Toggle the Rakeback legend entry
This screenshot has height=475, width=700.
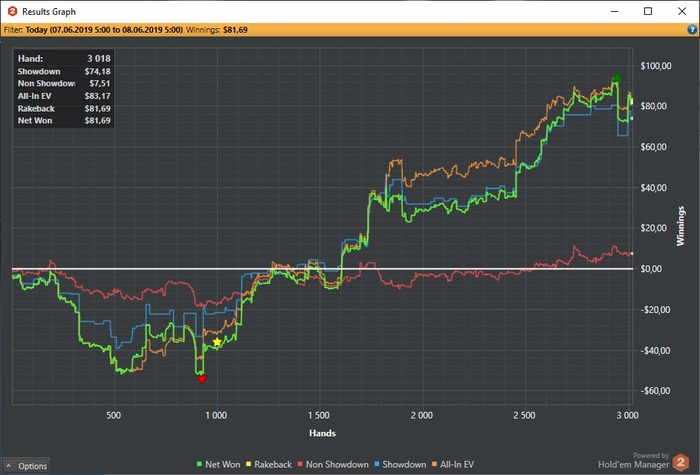tap(269, 464)
